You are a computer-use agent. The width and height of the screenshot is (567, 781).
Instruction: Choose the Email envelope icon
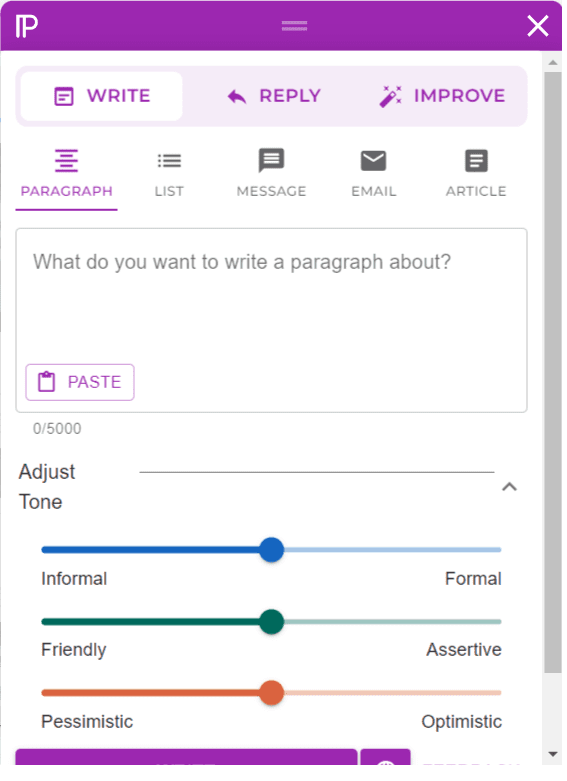tap(373, 160)
